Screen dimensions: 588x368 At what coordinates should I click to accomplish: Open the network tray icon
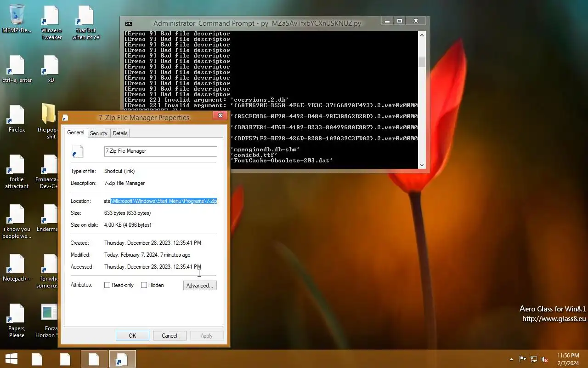coord(534,359)
